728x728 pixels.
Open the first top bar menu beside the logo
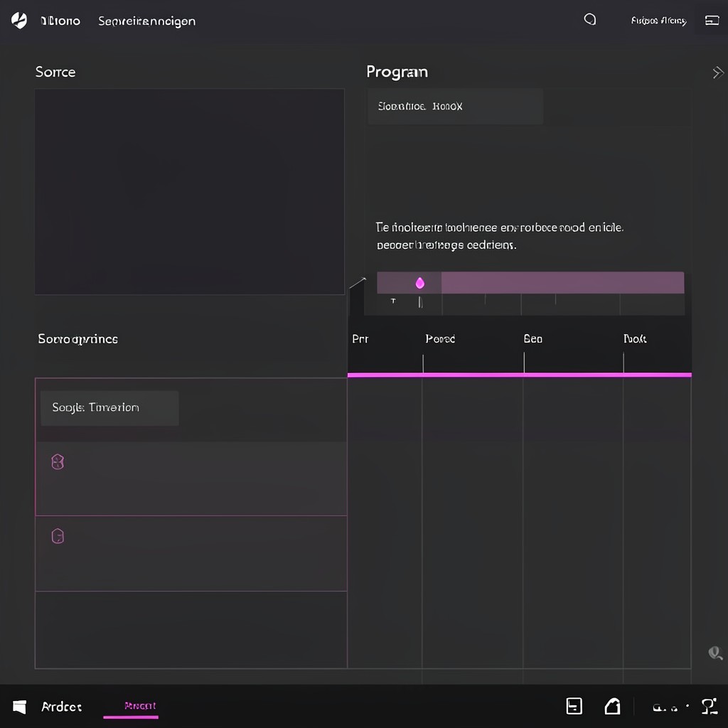60,21
